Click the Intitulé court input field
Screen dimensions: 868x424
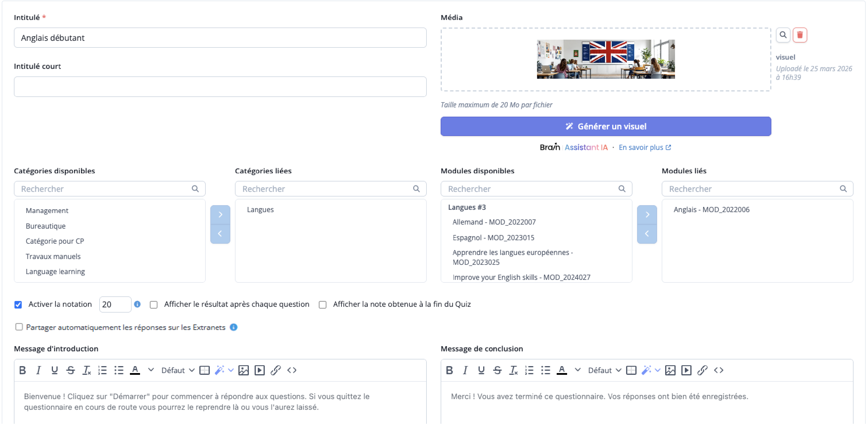[220, 87]
